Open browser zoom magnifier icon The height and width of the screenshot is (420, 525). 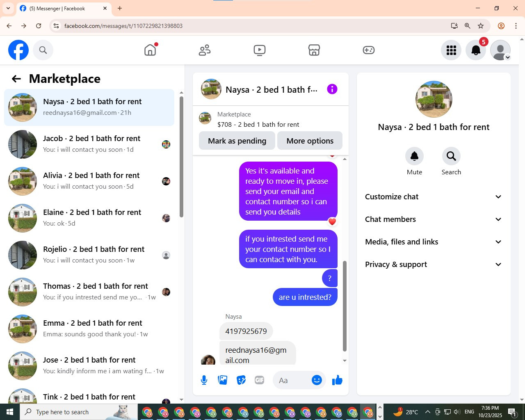click(x=467, y=26)
